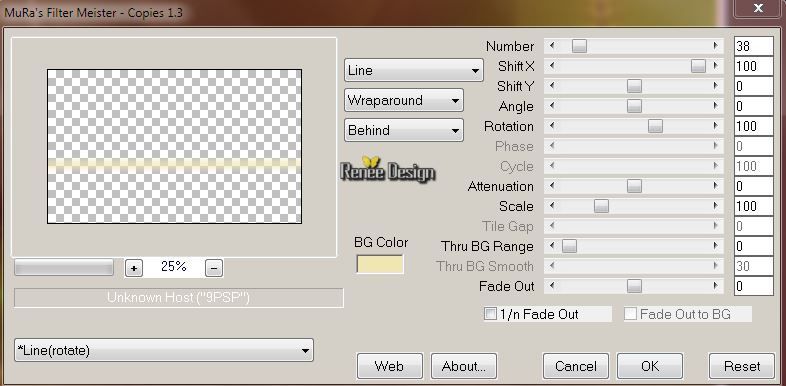Click the Shift X slider left arrow

pyautogui.click(x=552, y=66)
